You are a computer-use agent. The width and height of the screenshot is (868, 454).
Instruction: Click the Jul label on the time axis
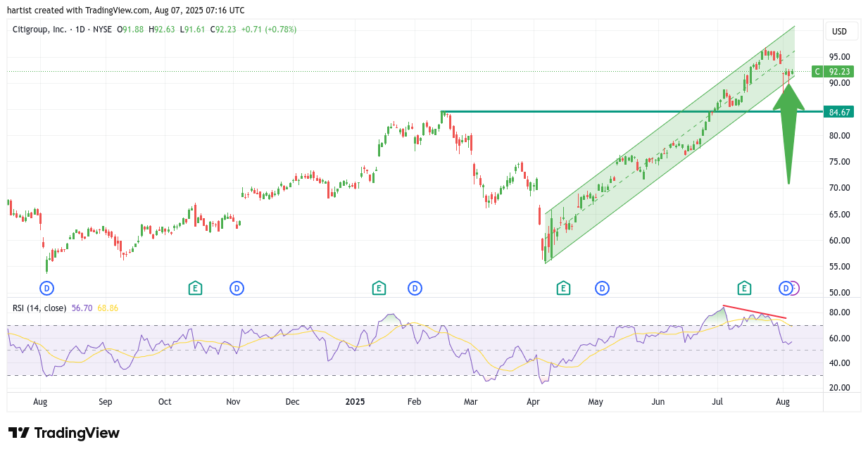point(718,403)
